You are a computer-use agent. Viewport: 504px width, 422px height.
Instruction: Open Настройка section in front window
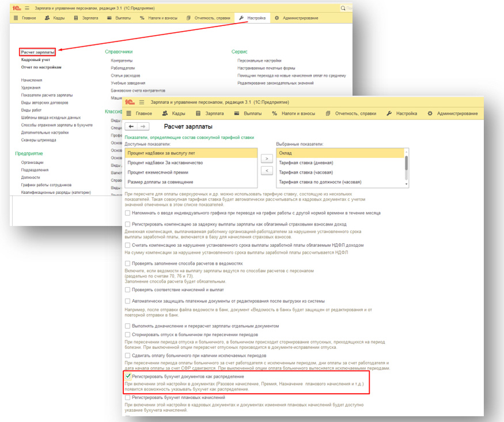(x=402, y=114)
